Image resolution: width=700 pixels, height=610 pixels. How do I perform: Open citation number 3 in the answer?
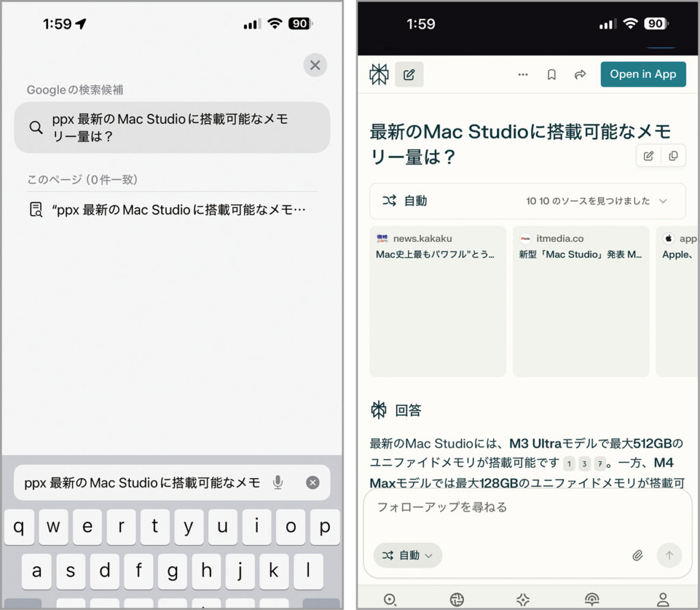tap(584, 464)
